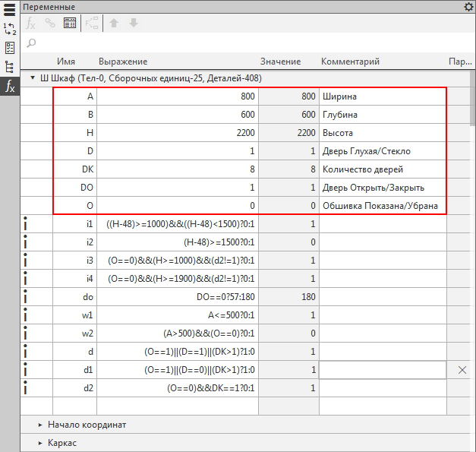
Task: Select the expression cell of variable H
Action: (x=178, y=132)
